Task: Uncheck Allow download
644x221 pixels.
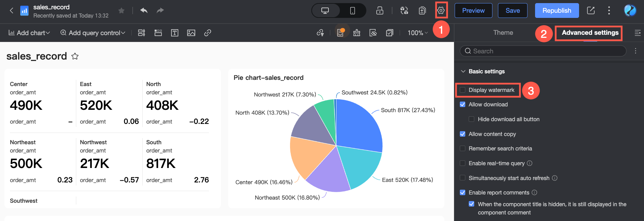Action: tap(463, 104)
